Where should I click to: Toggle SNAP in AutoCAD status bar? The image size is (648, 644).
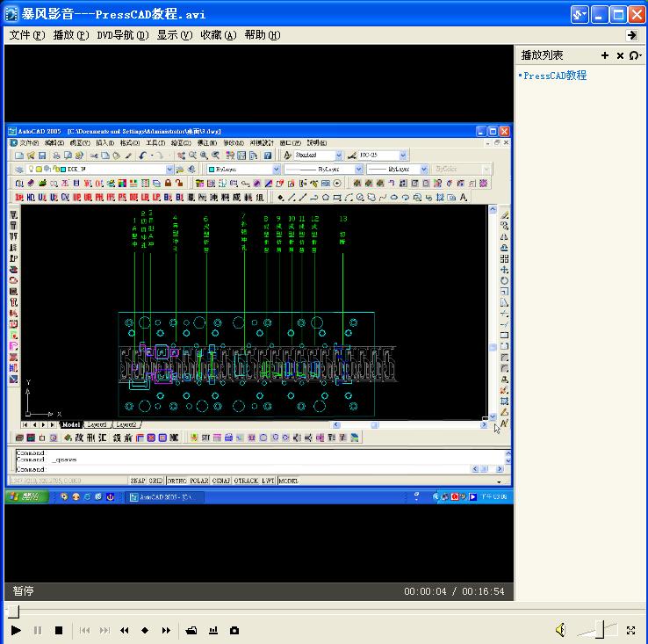click(x=138, y=481)
